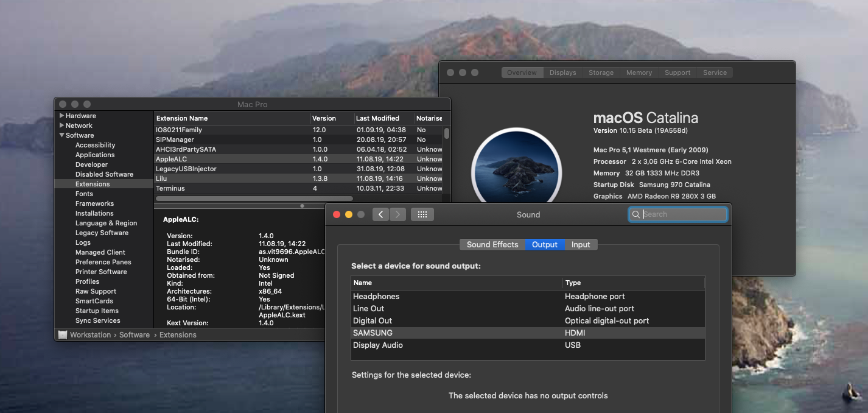Viewport: 868px width, 413px height.
Task: Select the Lilu extension row
Action: click(298, 178)
